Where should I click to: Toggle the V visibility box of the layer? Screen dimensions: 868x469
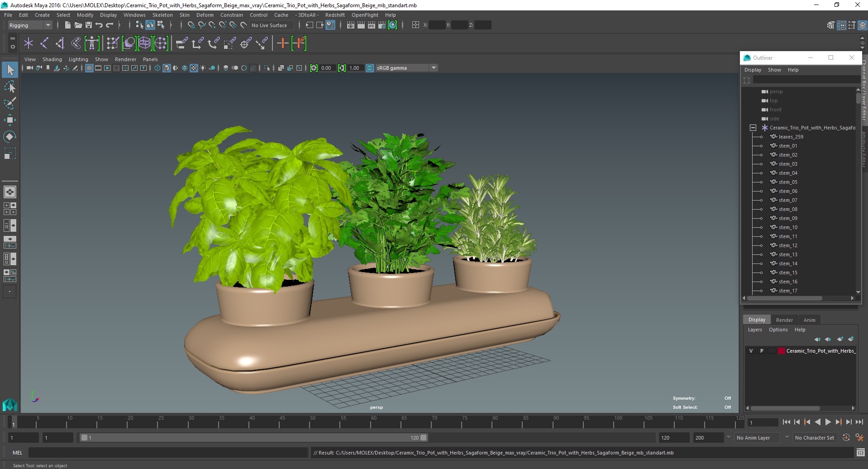(751, 351)
